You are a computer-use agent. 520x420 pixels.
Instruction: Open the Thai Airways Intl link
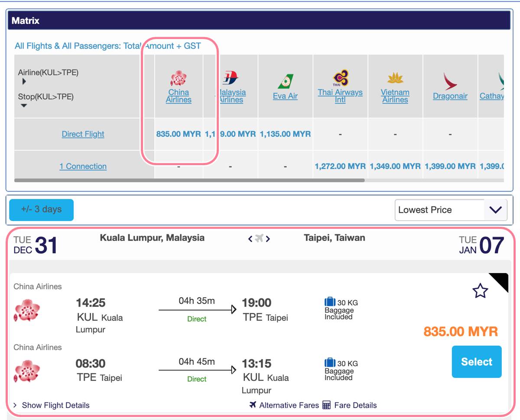tap(340, 96)
